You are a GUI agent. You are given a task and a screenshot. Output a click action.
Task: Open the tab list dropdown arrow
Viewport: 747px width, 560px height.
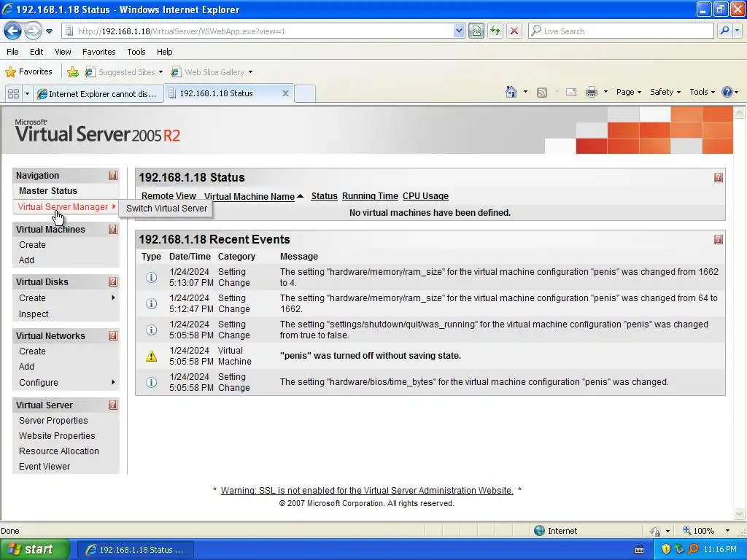point(27,94)
